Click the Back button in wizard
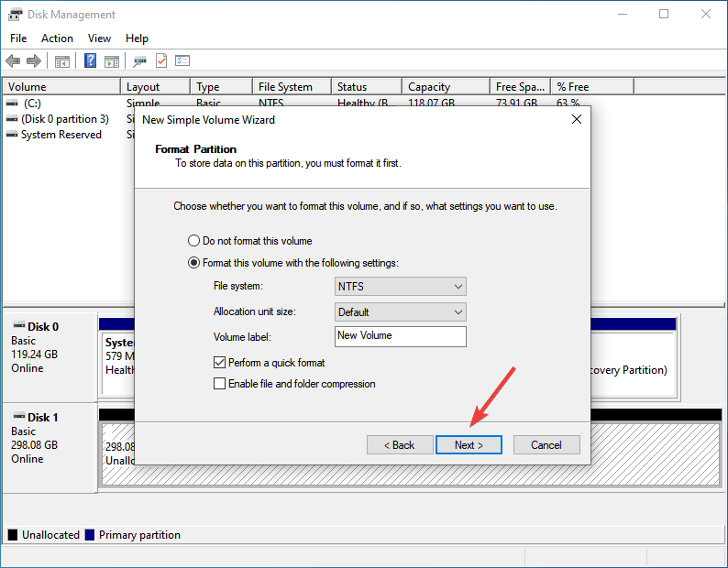This screenshot has width=728, height=568. (400, 444)
